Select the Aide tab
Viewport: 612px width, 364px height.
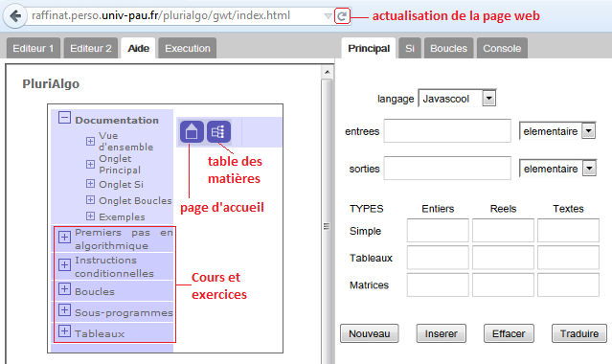tap(138, 48)
